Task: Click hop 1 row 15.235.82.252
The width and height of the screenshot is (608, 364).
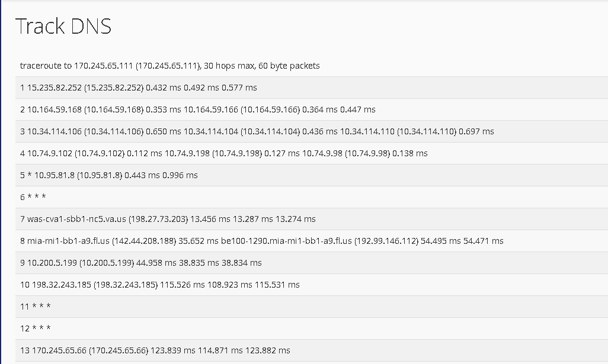Action: click(x=312, y=88)
